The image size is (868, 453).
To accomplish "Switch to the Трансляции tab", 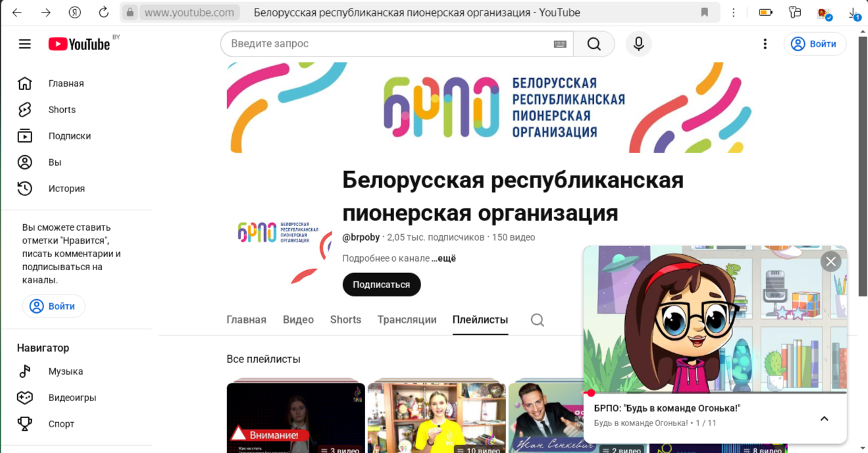I will [407, 320].
